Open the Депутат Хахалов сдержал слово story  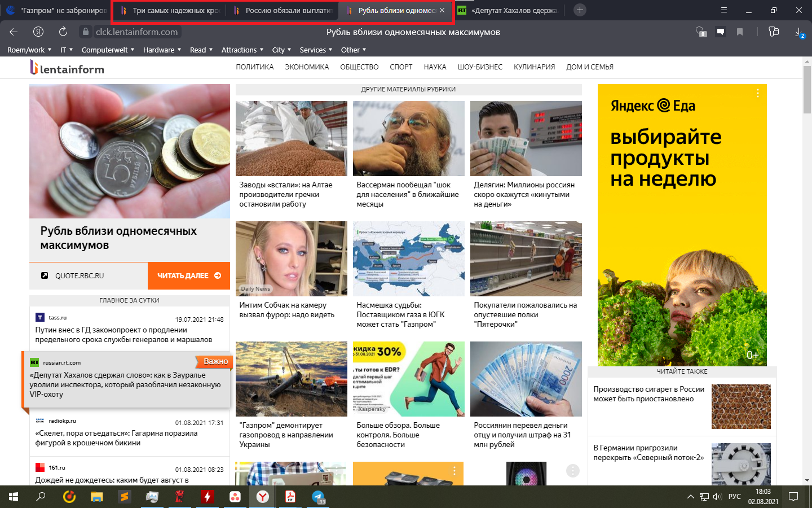tap(125, 384)
